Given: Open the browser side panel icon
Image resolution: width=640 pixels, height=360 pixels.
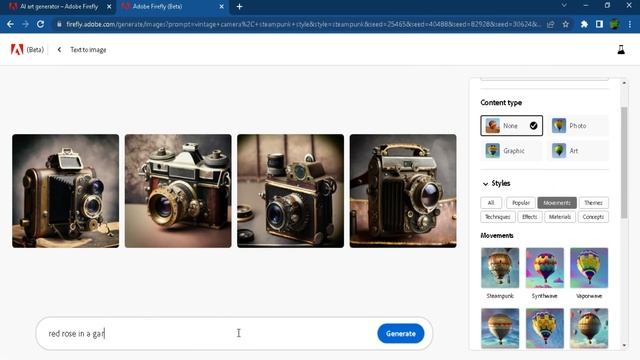Looking at the screenshot, I should (x=599, y=24).
